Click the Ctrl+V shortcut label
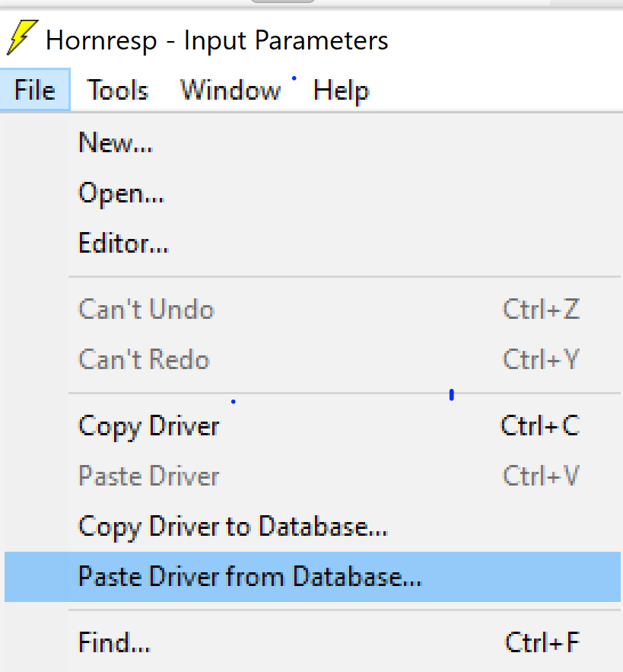This screenshot has width=623, height=672. [x=541, y=476]
